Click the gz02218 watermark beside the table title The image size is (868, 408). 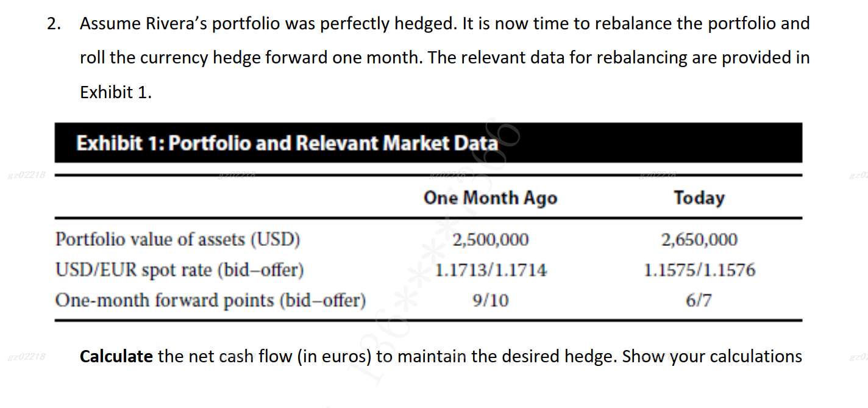pyautogui.click(x=26, y=176)
